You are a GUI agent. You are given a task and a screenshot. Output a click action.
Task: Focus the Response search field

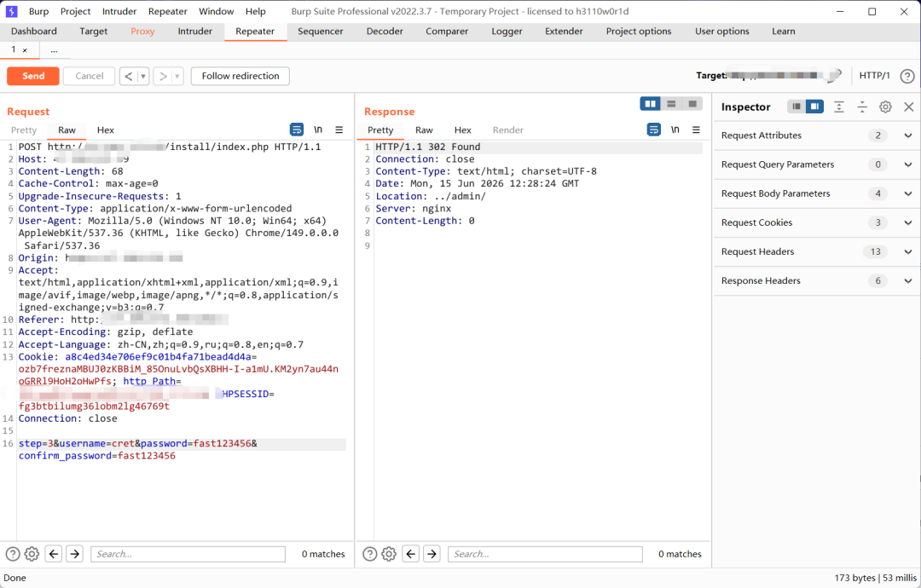(545, 554)
